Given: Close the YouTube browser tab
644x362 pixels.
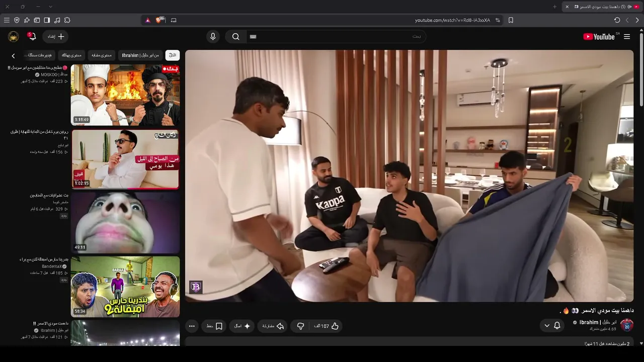Looking at the screenshot, I should (x=567, y=7).
